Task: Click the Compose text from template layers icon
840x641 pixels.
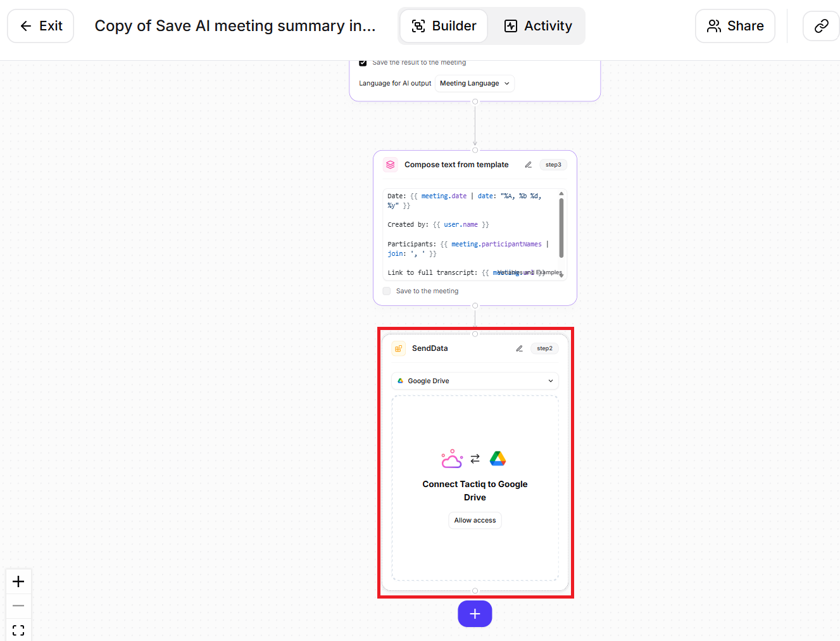Action: 390,164
